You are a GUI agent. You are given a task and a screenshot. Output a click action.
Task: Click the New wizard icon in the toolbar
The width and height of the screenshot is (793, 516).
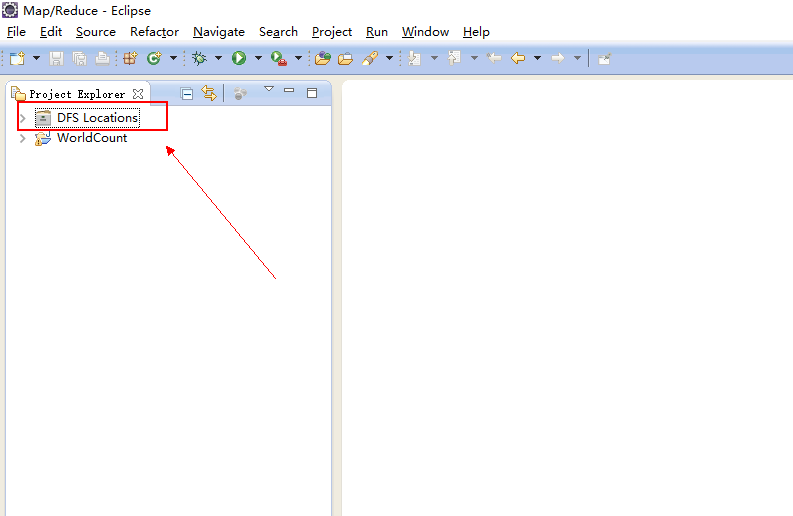coord(17,58)
